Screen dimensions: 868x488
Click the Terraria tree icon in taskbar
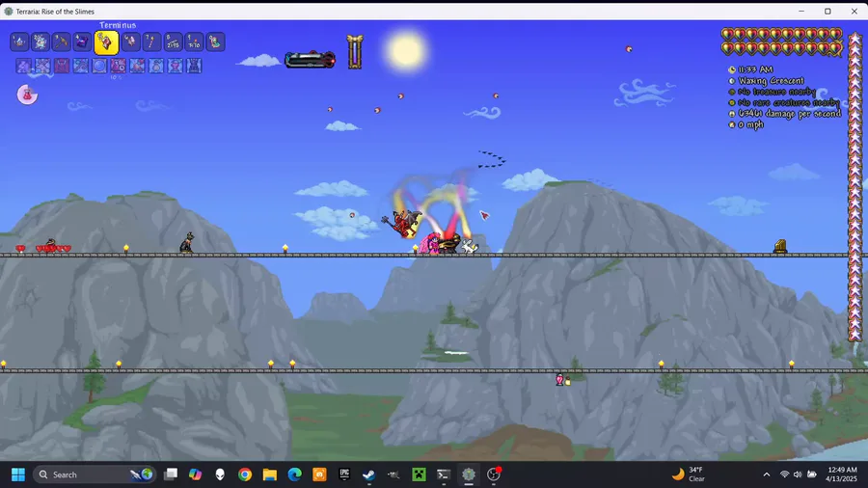tap(469, 474)
